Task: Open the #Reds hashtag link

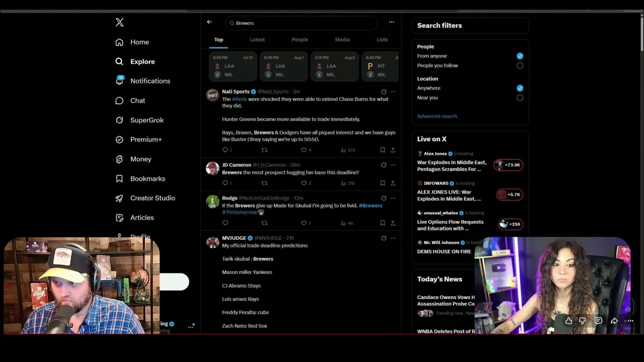Action: [x=239, y=99]
